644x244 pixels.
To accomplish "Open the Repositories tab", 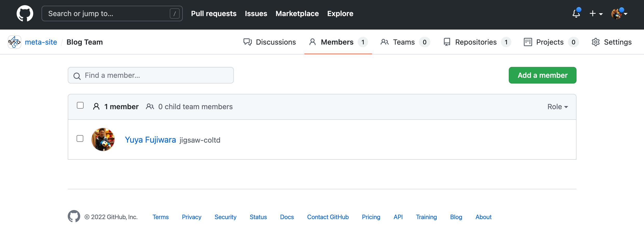I will (x=477, y=42).
